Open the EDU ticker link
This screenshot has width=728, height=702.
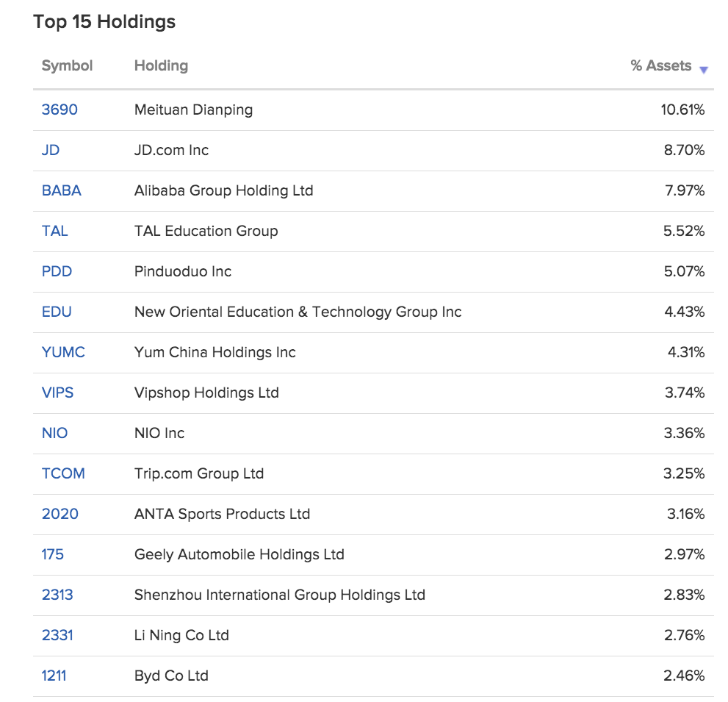57,312
